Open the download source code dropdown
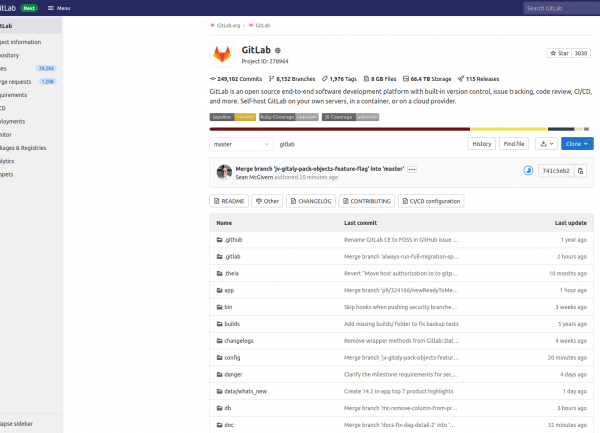600x433 pixels. (x=546, y=144)
